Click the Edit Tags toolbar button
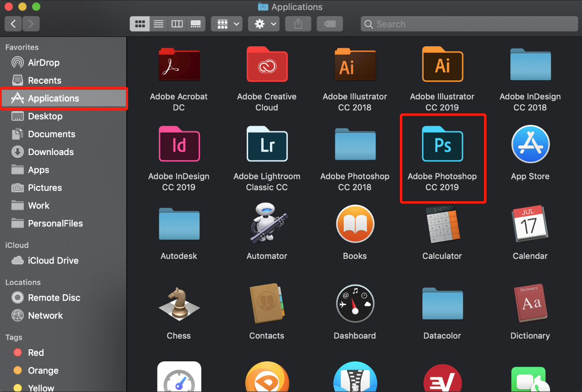582x392 pixels. pos(329,24)
